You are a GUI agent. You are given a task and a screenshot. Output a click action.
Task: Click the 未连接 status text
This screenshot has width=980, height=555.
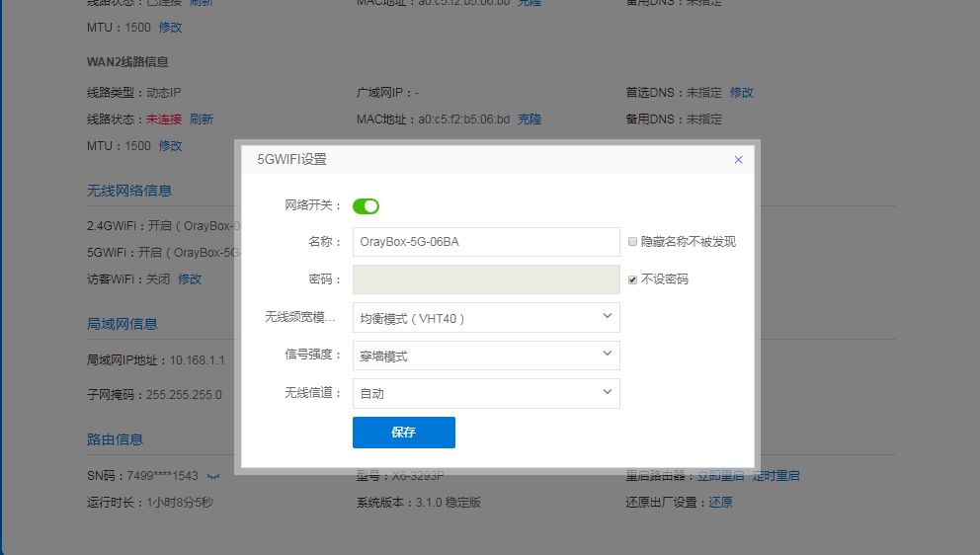[x=164, y=119]
